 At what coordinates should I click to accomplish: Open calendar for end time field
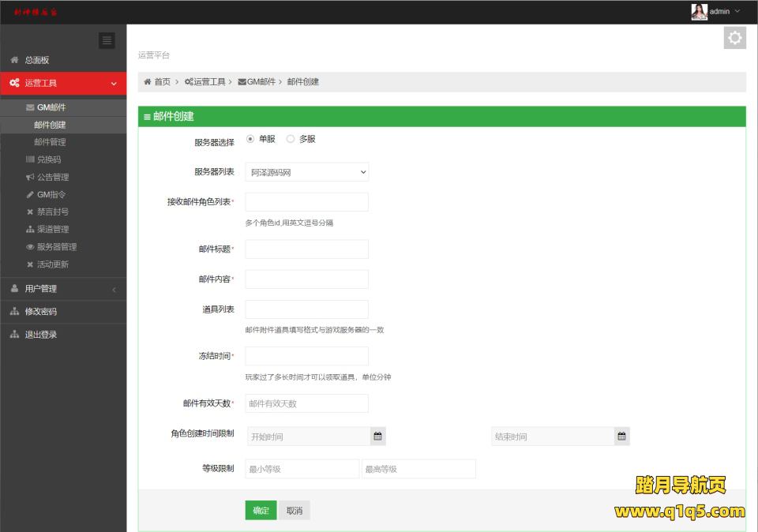[621, 436]
